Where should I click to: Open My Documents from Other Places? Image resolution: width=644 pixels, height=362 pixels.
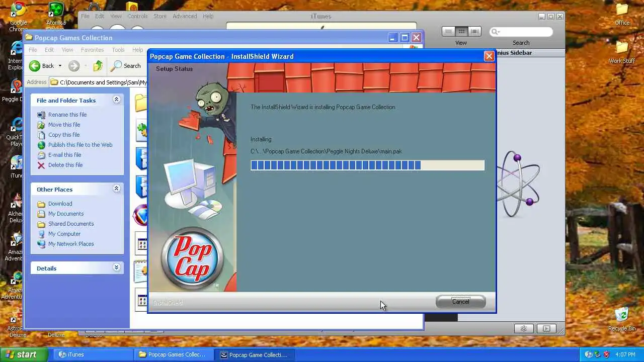66,214
